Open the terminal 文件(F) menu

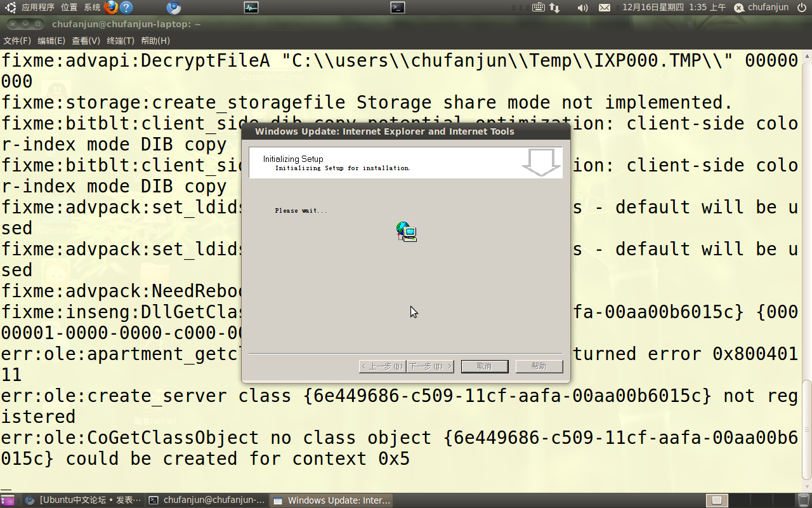[17, 41]
